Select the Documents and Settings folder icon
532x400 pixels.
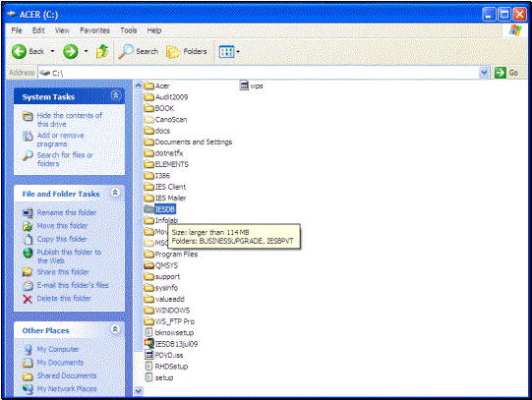click(x=148, y=142)
